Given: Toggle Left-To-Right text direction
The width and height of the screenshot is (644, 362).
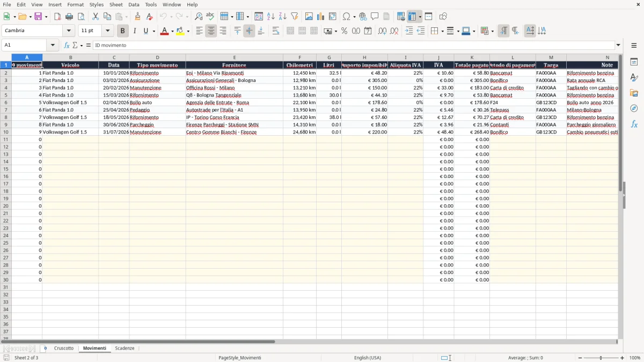Looking at the screenshot, I should 503,31.
